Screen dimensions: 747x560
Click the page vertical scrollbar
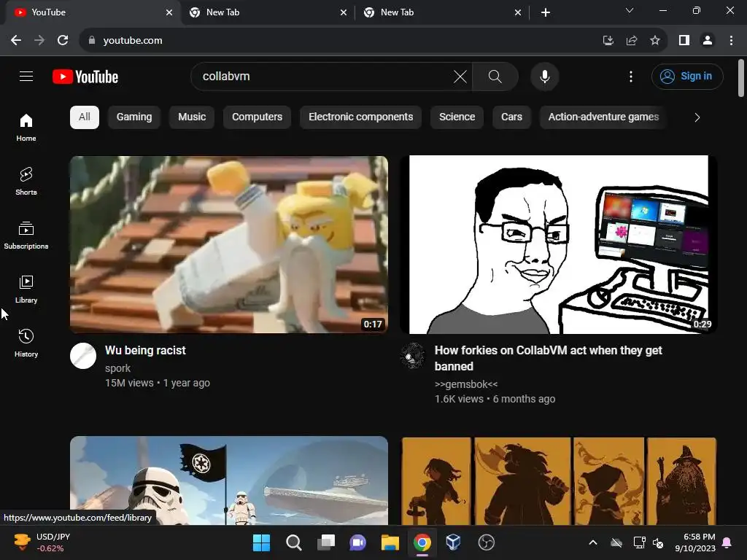741,78
